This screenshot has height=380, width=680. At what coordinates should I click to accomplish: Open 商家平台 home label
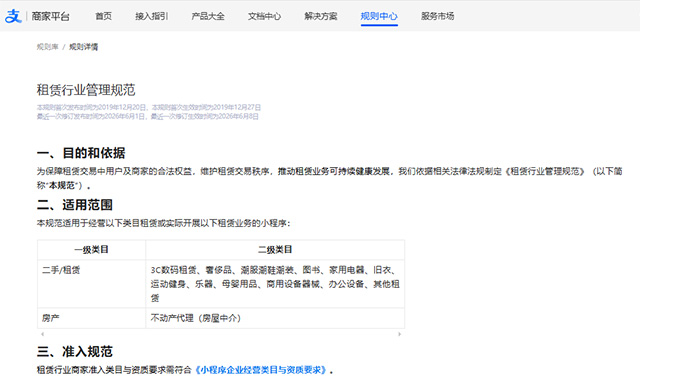pos(50,16)
